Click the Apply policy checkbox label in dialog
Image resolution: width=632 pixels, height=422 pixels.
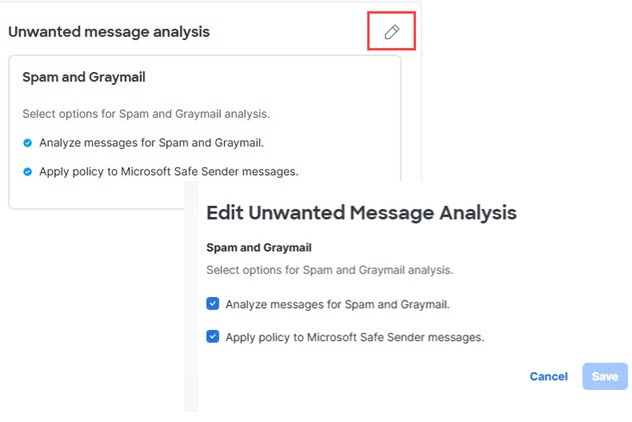355,337
